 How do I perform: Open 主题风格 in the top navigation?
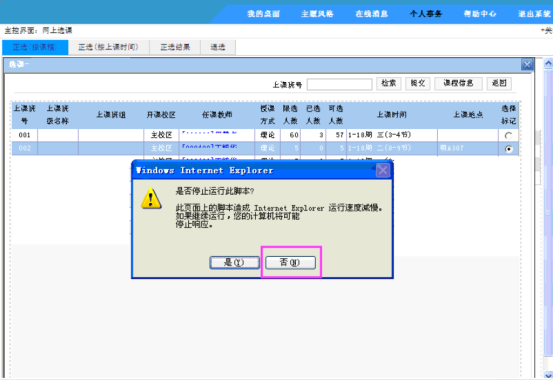pos(317,14)
